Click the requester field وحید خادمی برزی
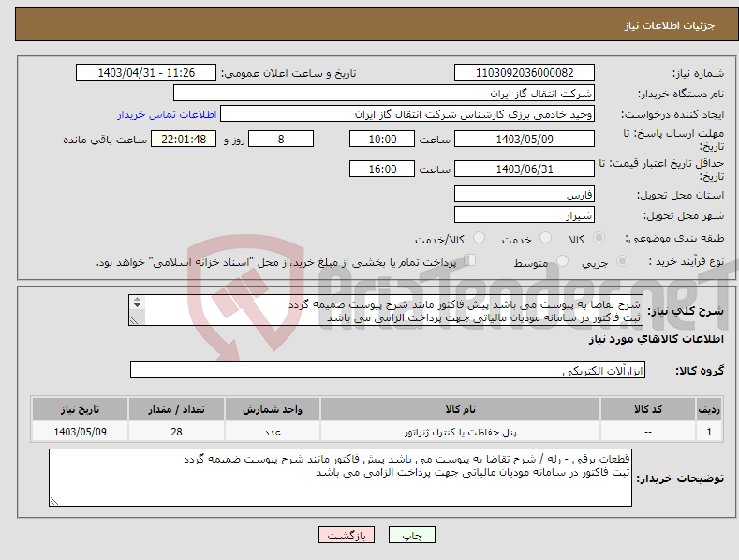 coord(407,113)
